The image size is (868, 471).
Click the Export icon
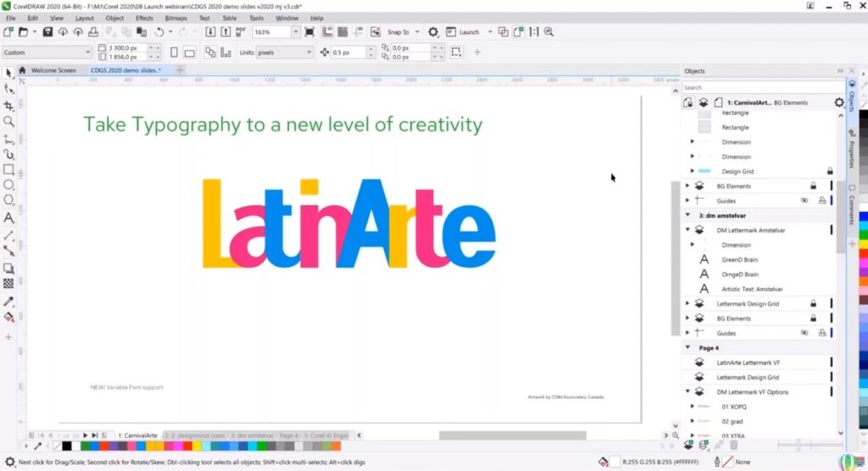[225, 32]
